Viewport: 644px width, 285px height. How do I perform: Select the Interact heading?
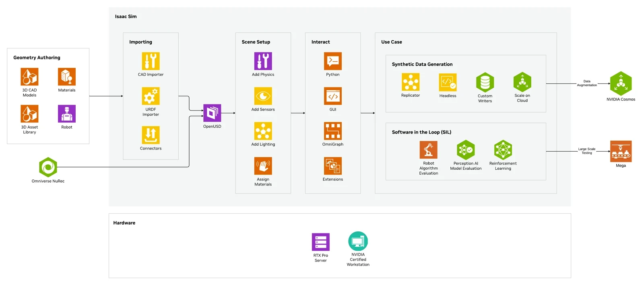point(320,42)
